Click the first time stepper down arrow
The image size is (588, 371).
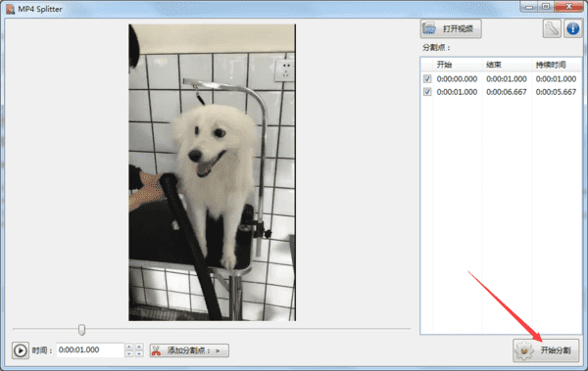coord(129,353)
